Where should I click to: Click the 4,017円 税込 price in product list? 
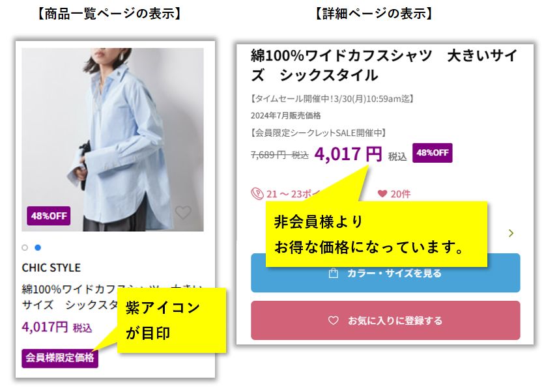click(x=57, y=327)
